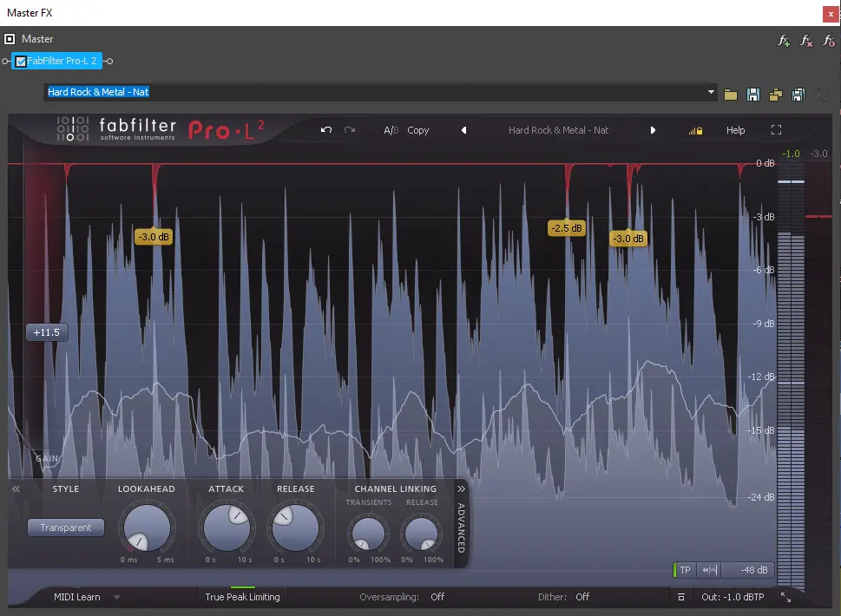
Task: Click the Release knob
Action: 295,528
